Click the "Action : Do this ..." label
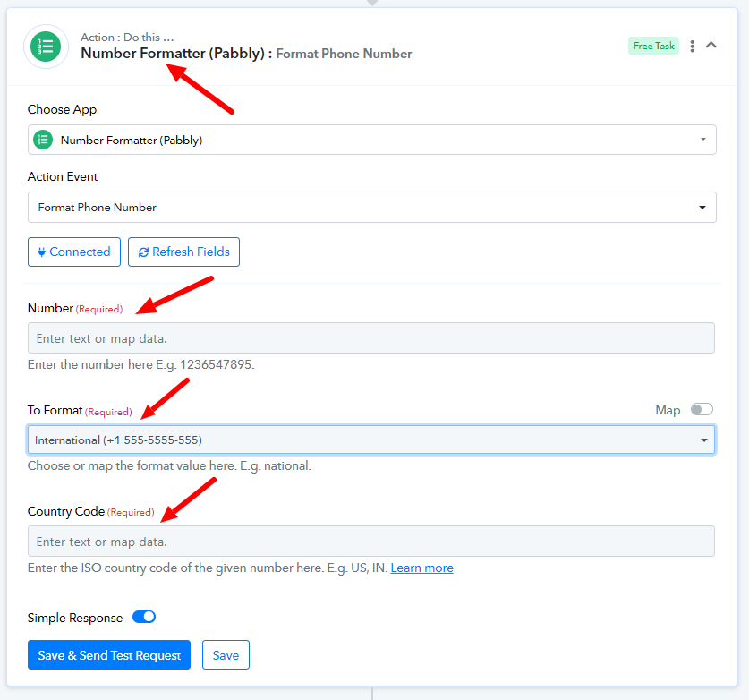The width and height of the screenshot is (749, 700). (127, 38)
